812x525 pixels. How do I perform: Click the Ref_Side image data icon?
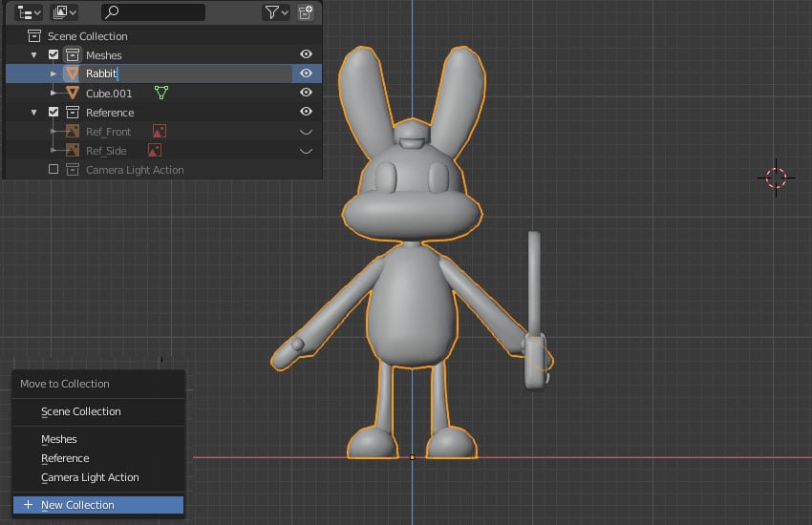pos(154,150)
